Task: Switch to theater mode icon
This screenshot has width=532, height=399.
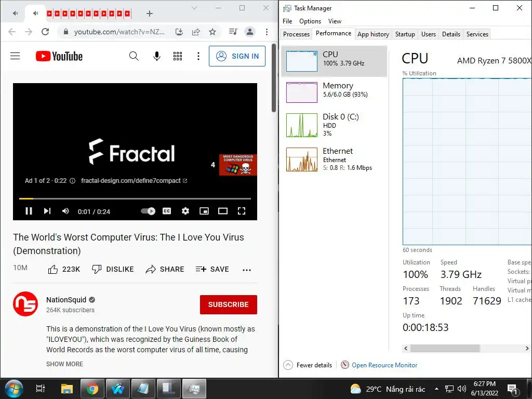Action: (223, 211)
